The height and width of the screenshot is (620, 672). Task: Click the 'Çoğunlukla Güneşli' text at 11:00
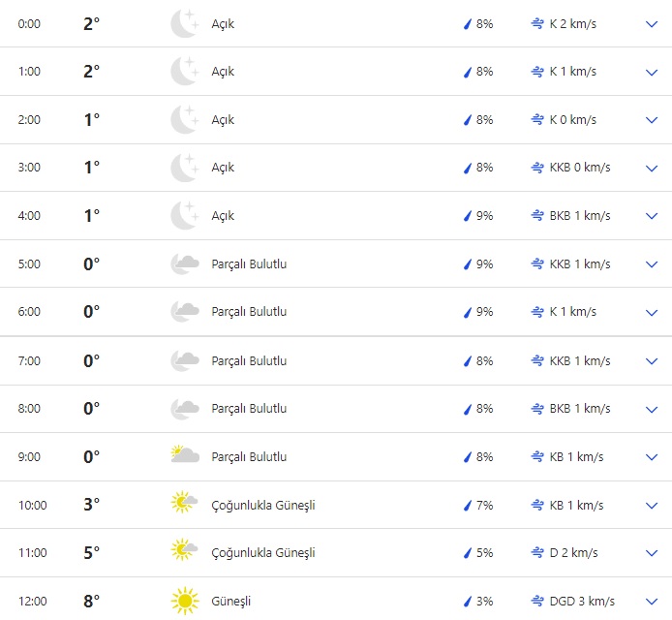point(263,553)
